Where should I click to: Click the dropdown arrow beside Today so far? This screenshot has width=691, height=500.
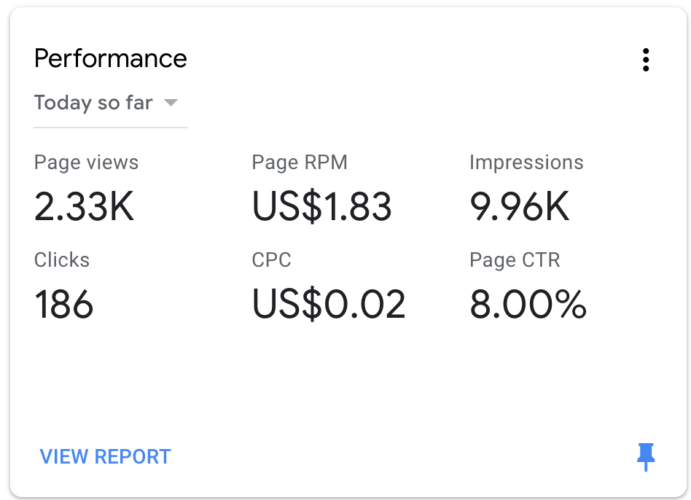171,103
